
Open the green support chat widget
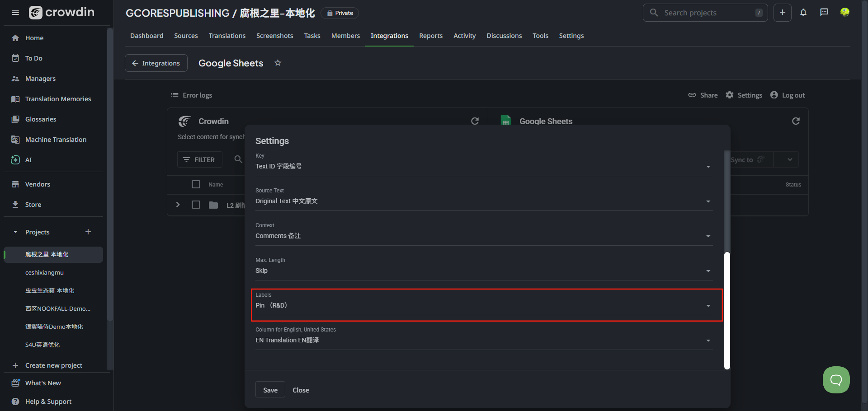(x=836, y=380)
